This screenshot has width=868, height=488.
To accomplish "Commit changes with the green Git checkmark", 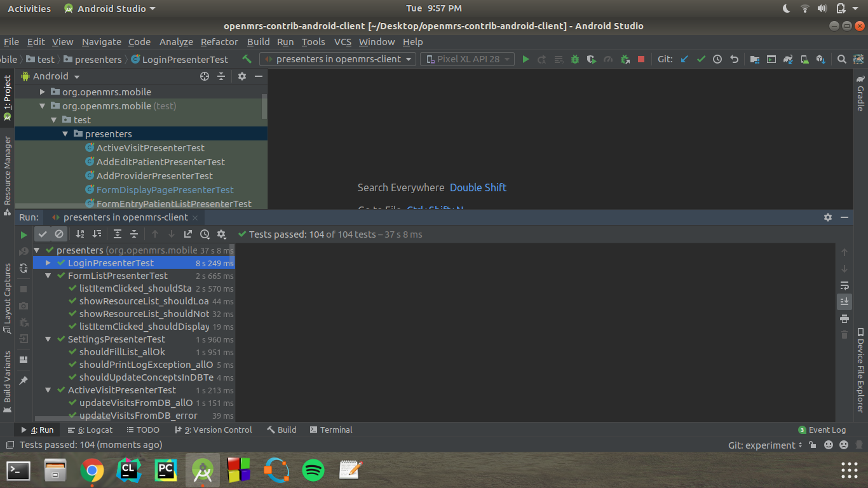I will coord(701,59).
